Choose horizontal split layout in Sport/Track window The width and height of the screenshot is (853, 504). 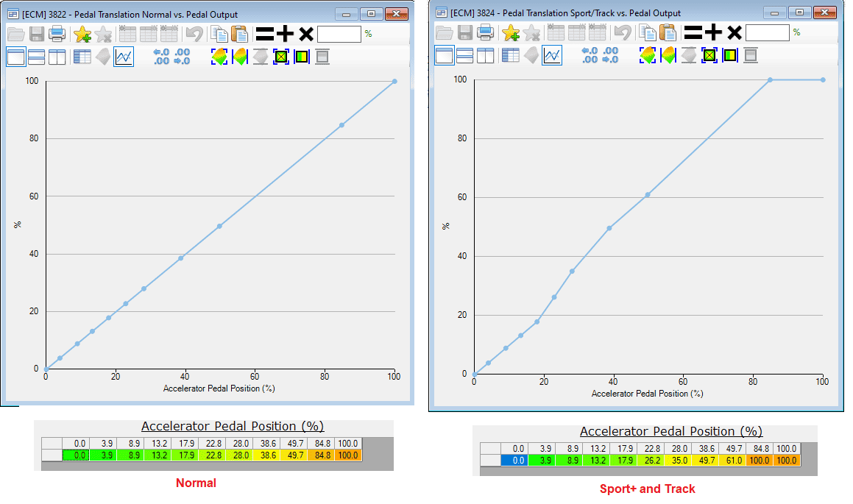click(x=464, y=55)
